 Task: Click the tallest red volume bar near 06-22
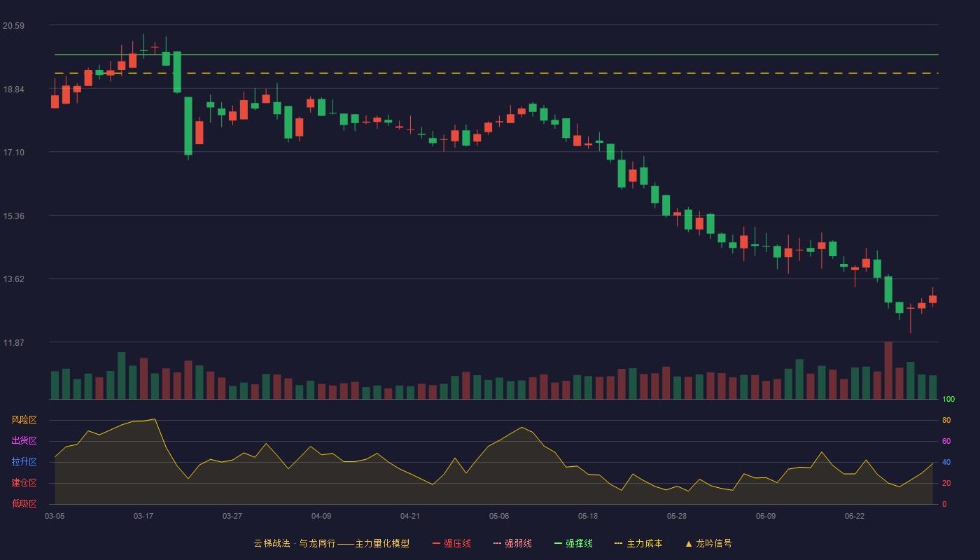[888, 370]
